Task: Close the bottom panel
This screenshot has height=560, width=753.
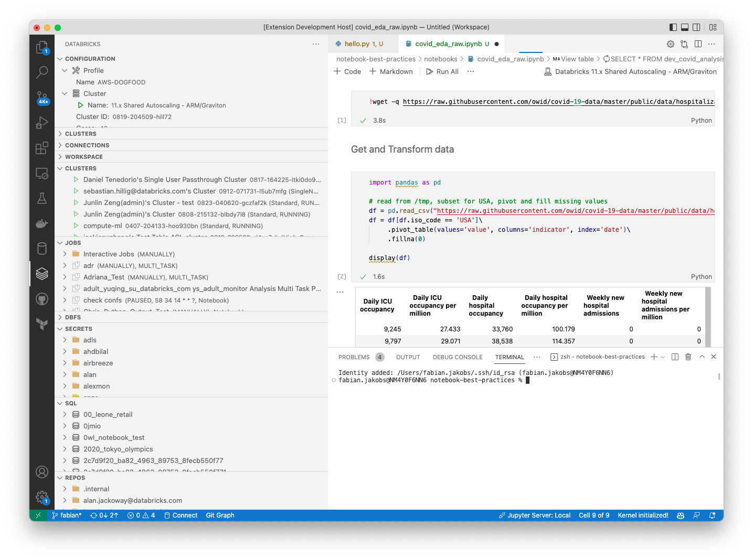Action: click(x=714, y=357)
